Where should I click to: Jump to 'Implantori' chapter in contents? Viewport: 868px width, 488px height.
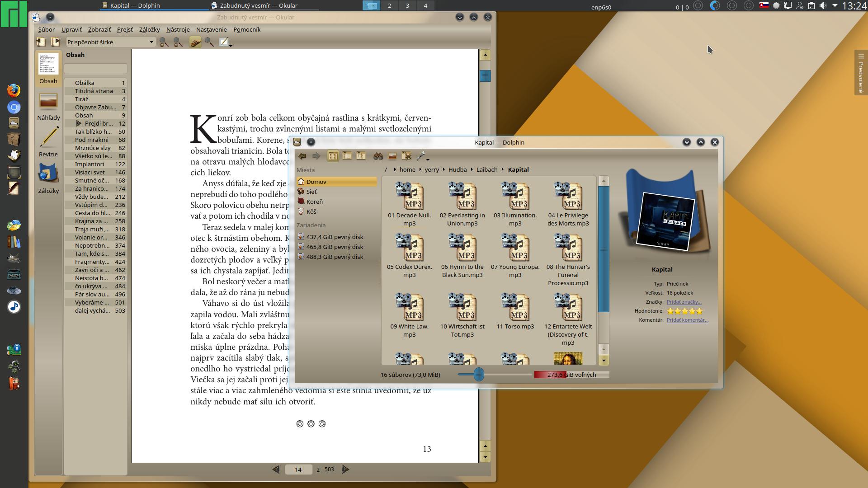[x=95, y=164]
